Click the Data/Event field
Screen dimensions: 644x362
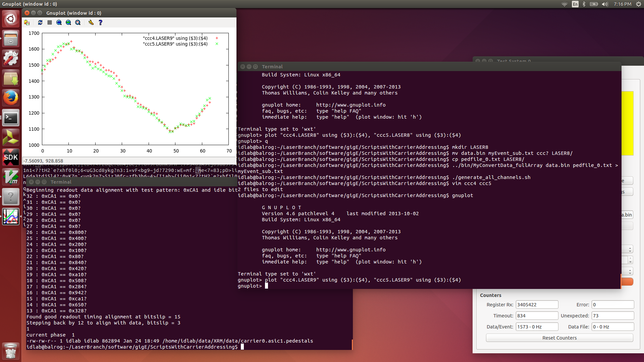click(537, 327)
